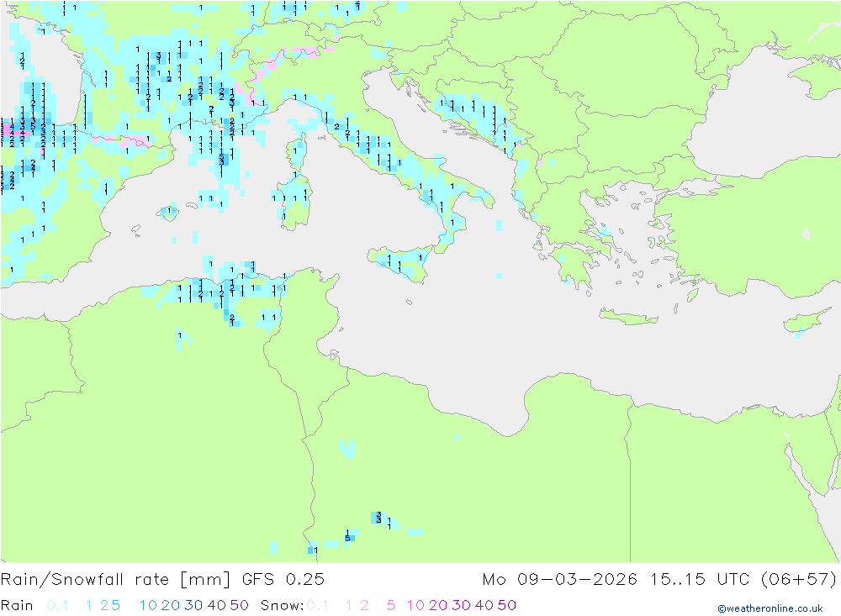Select the rain legend value 1
841x616 pixels.
click(89, 605)
